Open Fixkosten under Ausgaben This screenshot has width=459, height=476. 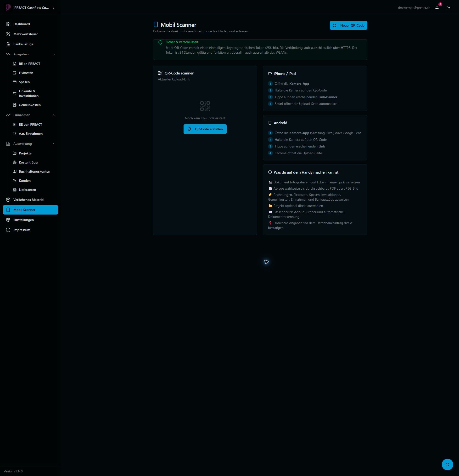click(x=34, y=73)
